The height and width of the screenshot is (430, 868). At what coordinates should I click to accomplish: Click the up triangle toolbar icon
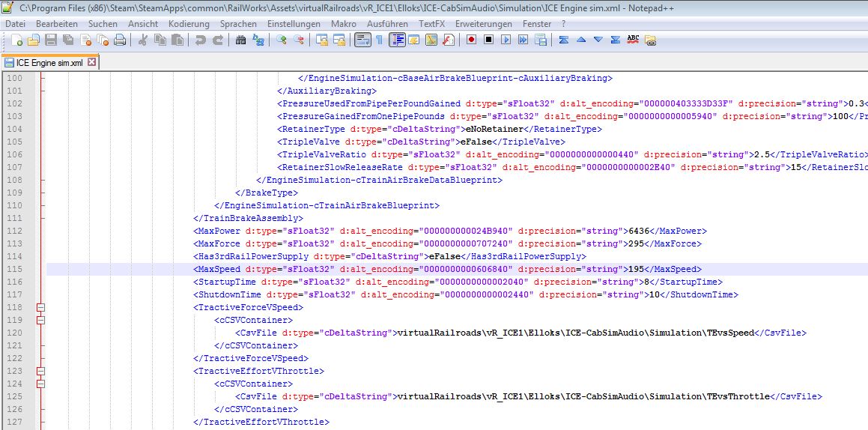(x=580, y=40)
